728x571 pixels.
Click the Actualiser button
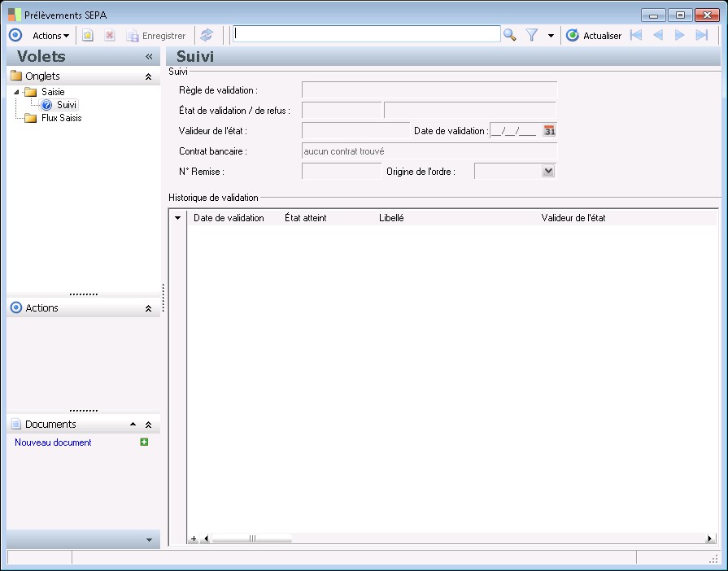click(x=594, y=36)
